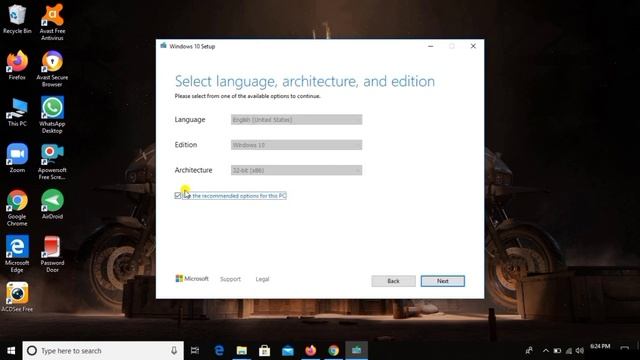Open the Edition dropdown
This screenshot has width=640, height=360.
pyautogui.click(x=296, y=145)
